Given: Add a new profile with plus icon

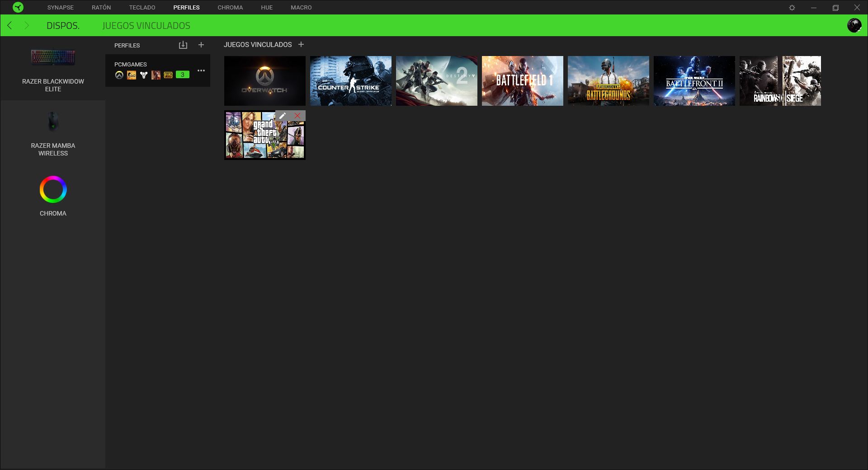Looking at the screenshot, I should (x=201, y=45).
